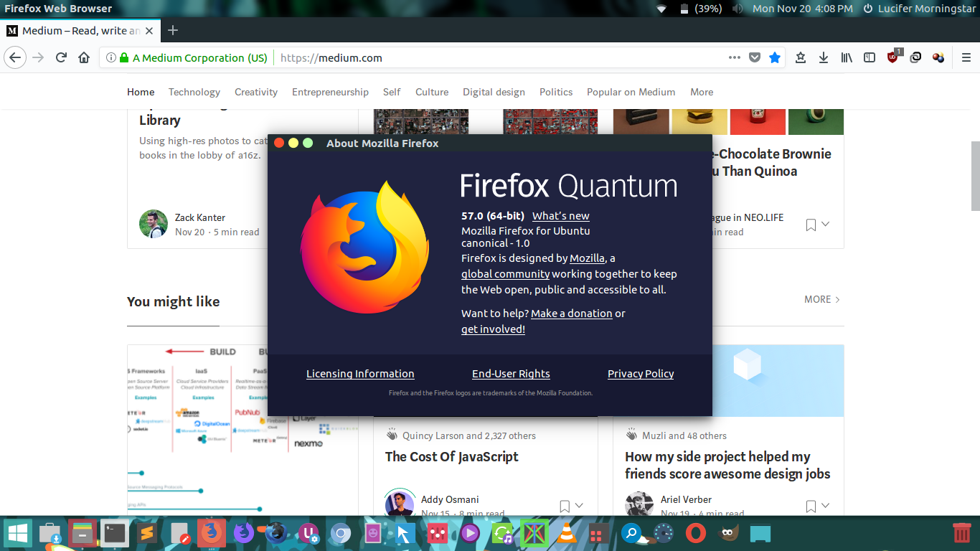
Task: Open the Privacy Policy link
Action: click(x=641, y=374)
